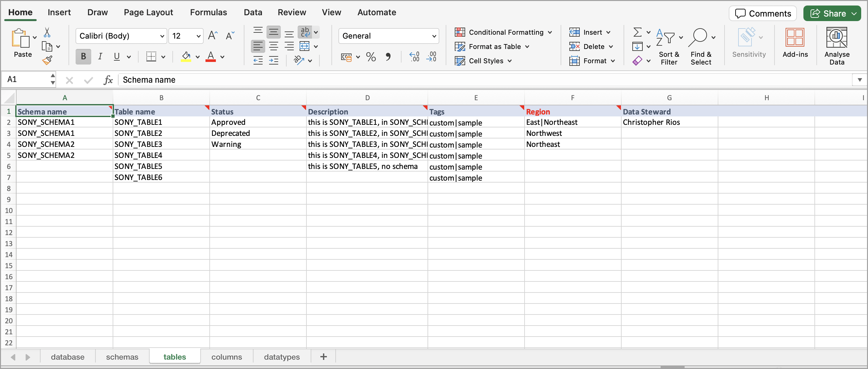Click the Cut scissors icon
This screenshot has width=868, height=369.
47,32
